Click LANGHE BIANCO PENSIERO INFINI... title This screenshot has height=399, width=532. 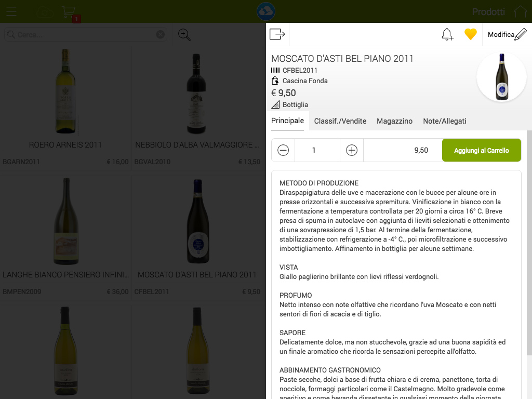point(66,274)
